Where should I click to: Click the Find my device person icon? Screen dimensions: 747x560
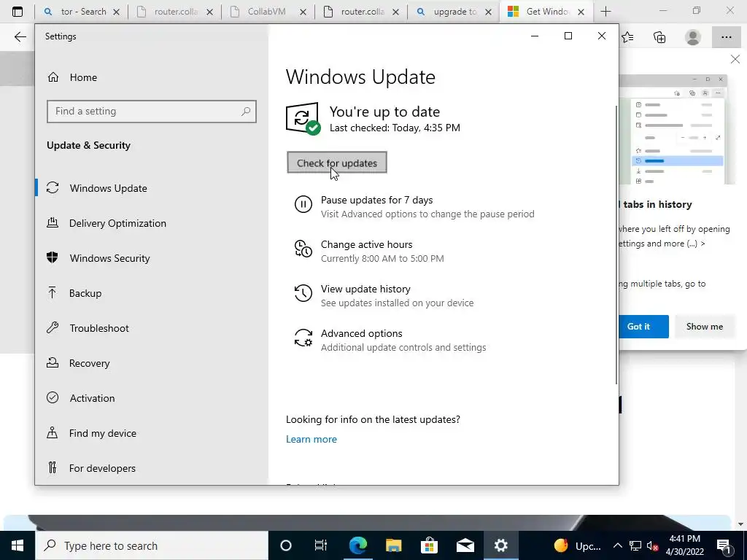pos(53,433)
